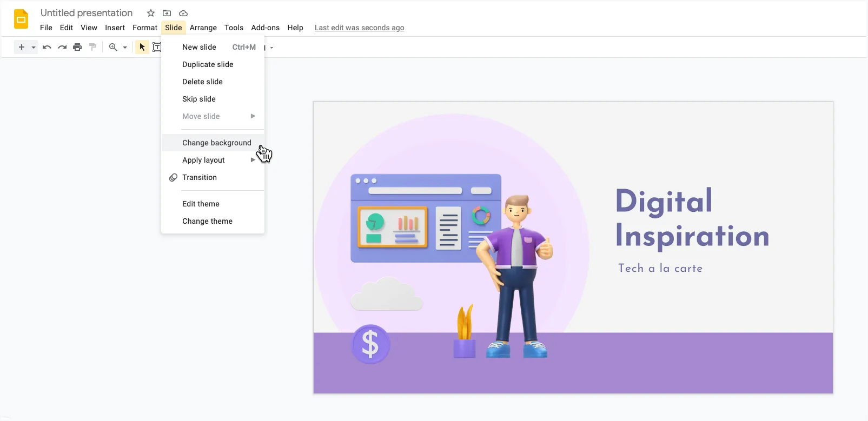Open the Add-ons menu

pos(265,28)
